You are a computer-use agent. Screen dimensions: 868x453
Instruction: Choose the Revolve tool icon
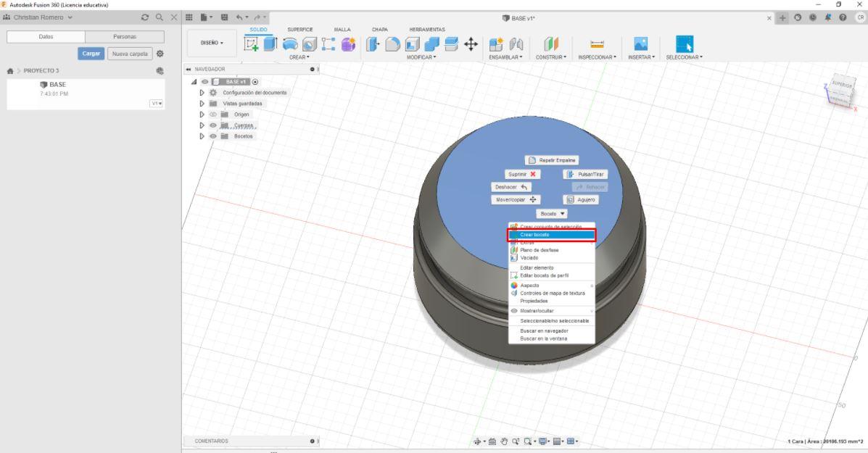290,44
